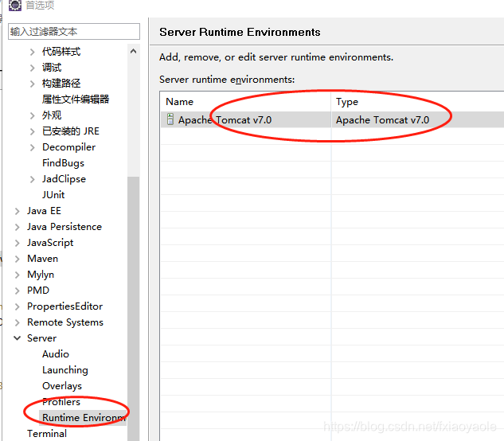Select Remote Systems preferences
The image size is (504, 441).
coord(65,322)
